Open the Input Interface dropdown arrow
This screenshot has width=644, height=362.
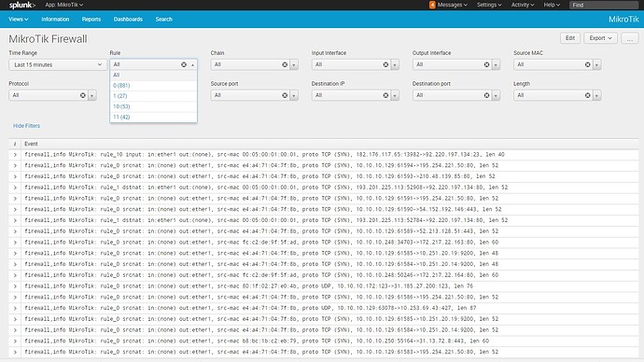coord(395,64)
